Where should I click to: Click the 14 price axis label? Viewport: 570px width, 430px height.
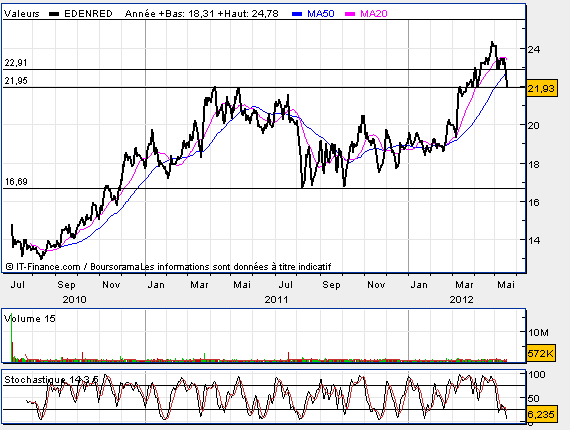[x=534, y=240]
